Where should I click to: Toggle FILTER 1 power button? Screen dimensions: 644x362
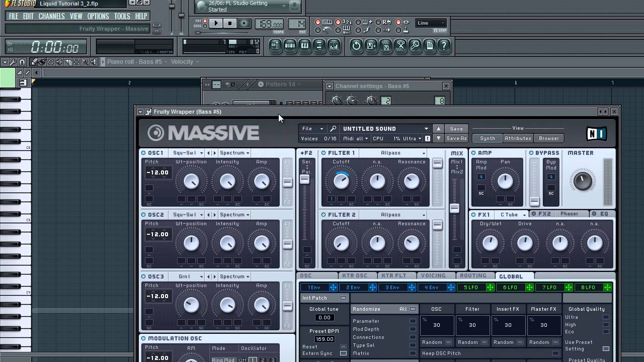pos(324,153)
